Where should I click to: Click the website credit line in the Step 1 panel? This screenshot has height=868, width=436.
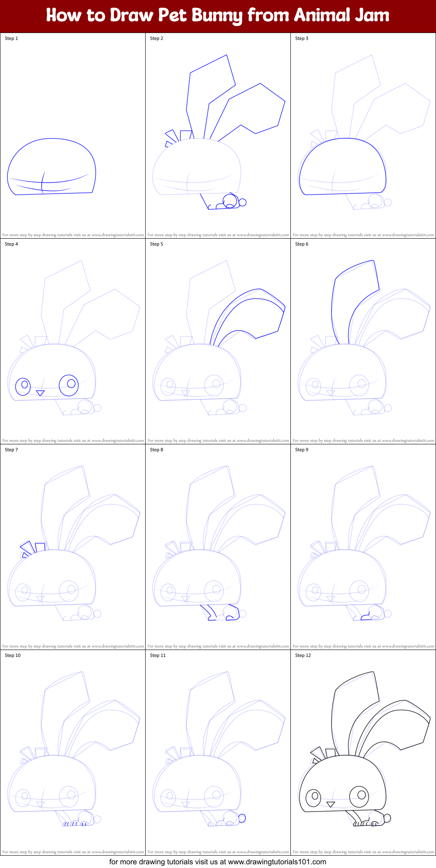(73, 235)
